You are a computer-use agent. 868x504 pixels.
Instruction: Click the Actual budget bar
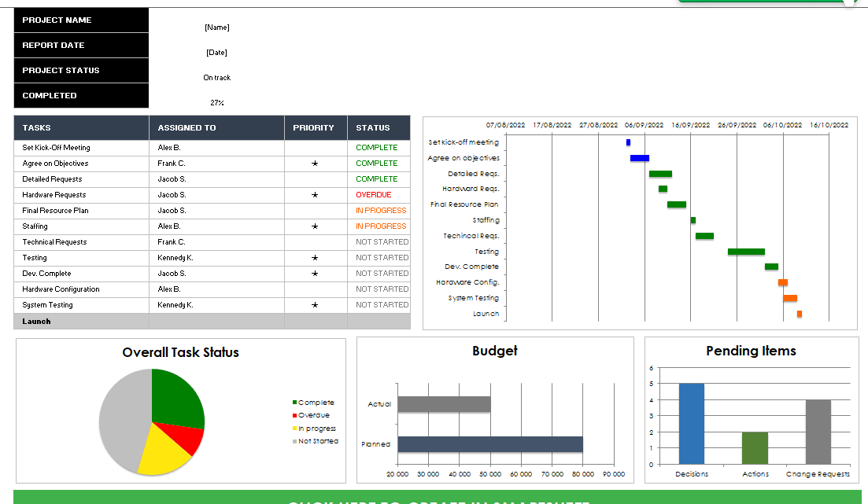click(x=444, y=404)
